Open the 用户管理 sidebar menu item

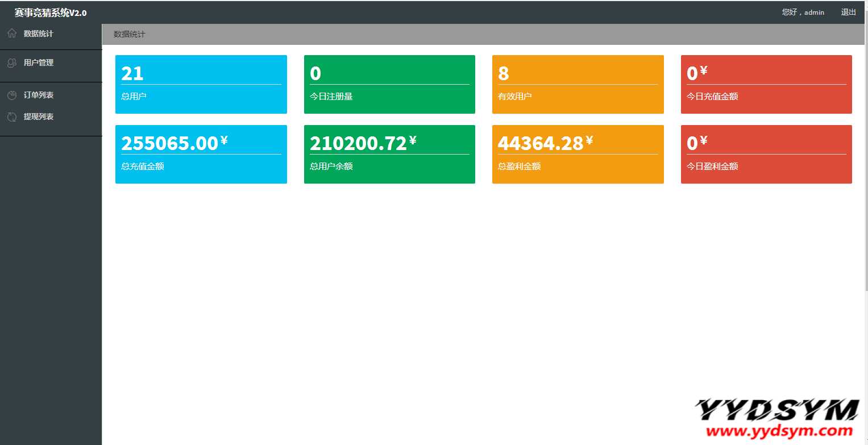38,63
